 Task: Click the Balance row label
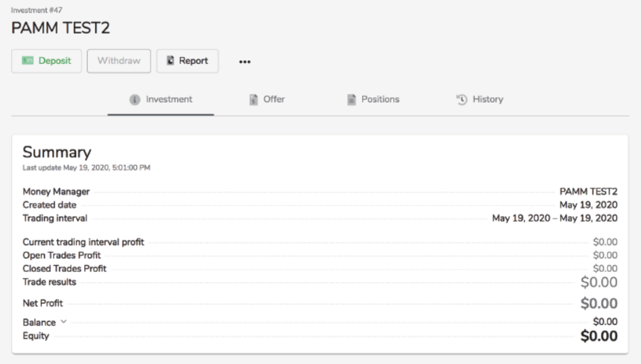click(39, 322)
